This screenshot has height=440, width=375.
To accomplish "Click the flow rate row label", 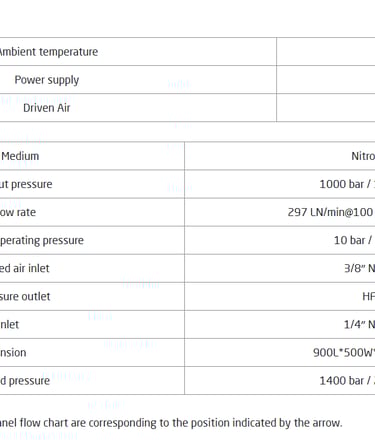I will pyautogui.click(x=18, y=212).
